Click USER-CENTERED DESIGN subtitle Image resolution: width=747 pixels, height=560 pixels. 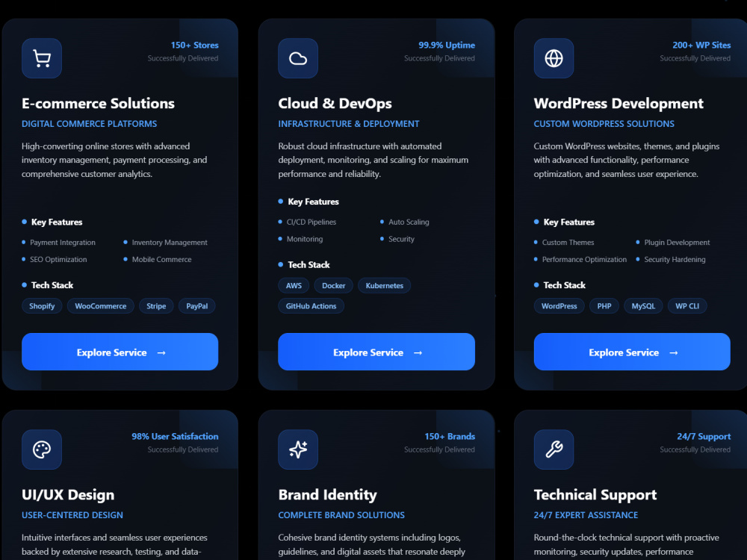72,515
